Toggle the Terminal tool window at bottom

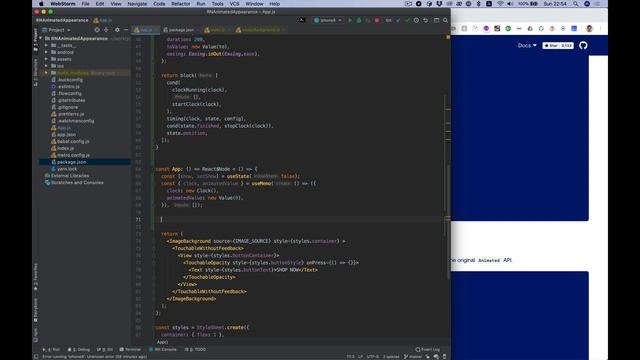[x=130, y=349]
